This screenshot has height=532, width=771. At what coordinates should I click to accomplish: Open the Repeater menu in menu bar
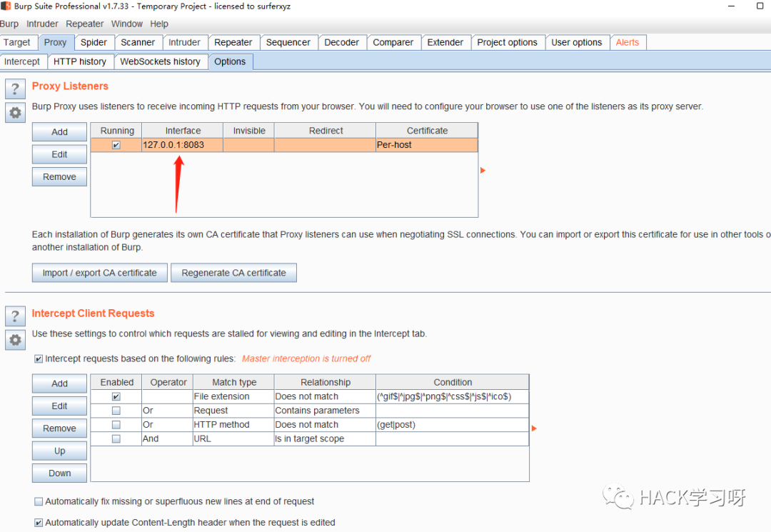click(84, 24)
